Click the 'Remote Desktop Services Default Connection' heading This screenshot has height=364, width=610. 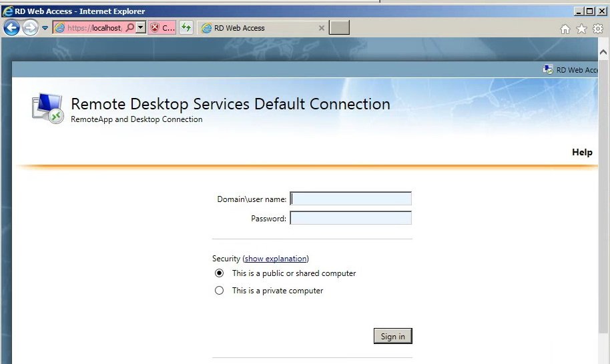230,104
